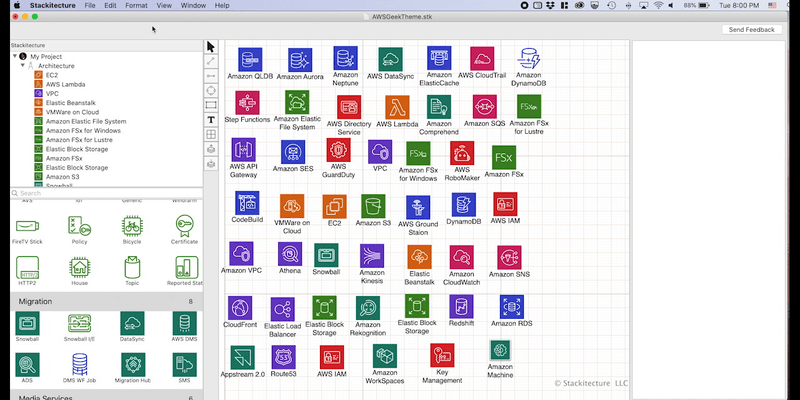
Task: Click the Redshift icon on canvas
Action: point(462,307)
